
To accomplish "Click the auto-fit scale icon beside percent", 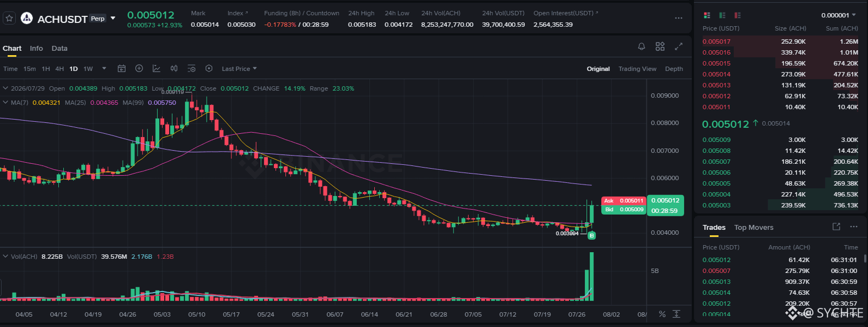I will [677, 314].
